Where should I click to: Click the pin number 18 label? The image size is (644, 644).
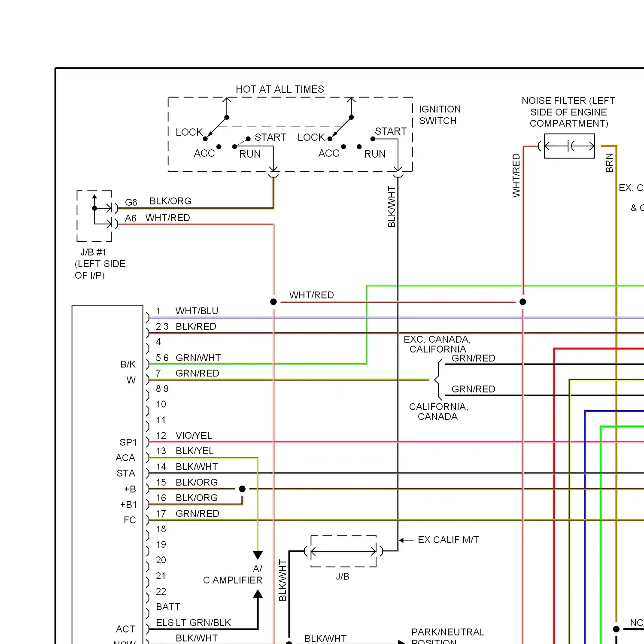(161, 529)
